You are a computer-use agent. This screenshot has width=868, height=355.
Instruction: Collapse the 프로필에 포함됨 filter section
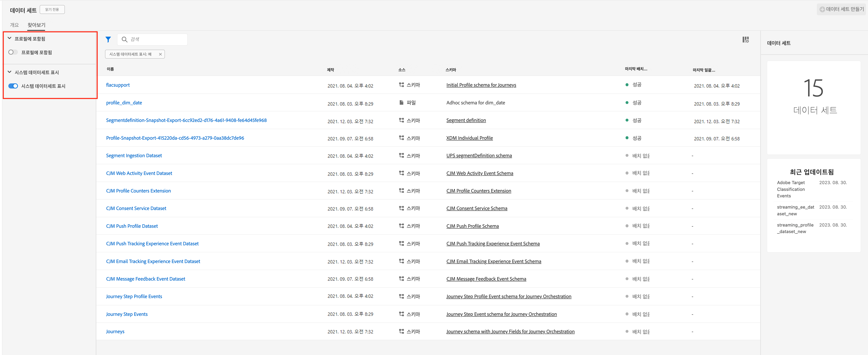click(9, 38)
